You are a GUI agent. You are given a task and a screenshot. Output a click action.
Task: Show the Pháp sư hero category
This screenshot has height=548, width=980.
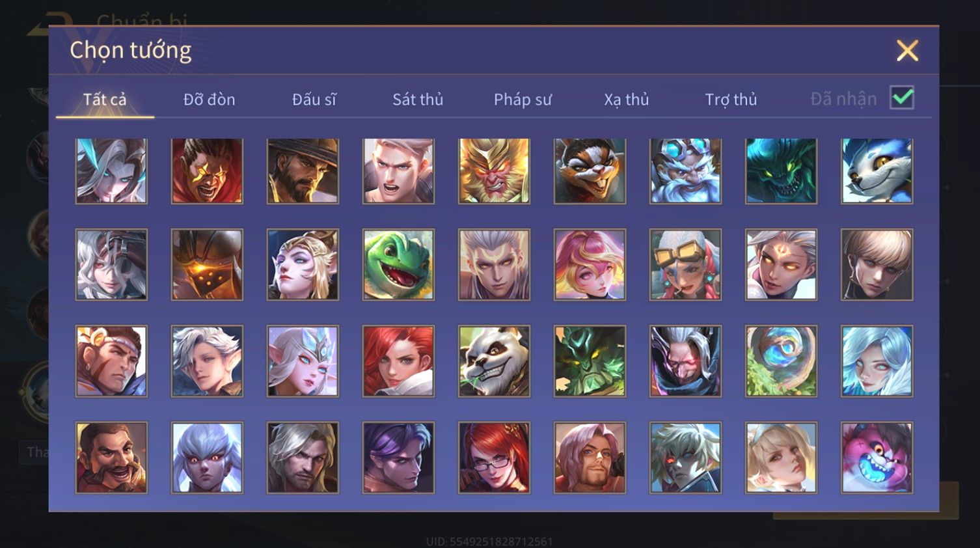(523, 100)
